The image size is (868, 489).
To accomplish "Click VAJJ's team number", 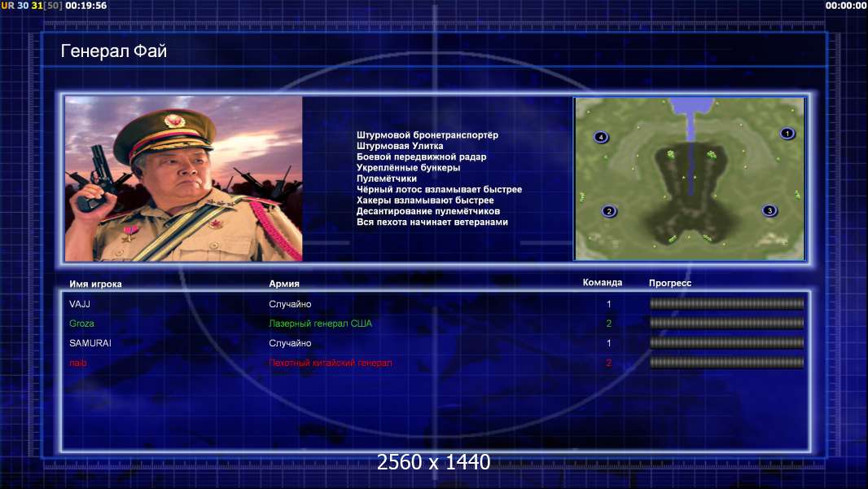I will 609,304.
